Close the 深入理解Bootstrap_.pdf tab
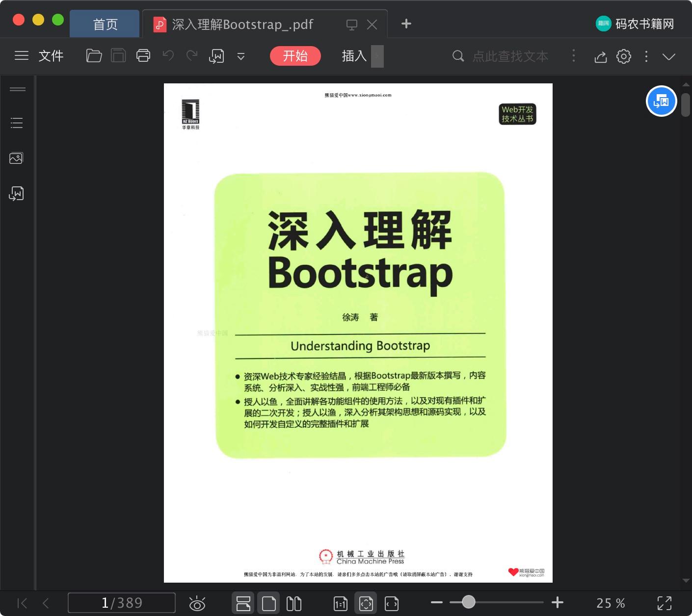The width and height of the screenshot is (692, 616). click(372, 25)
